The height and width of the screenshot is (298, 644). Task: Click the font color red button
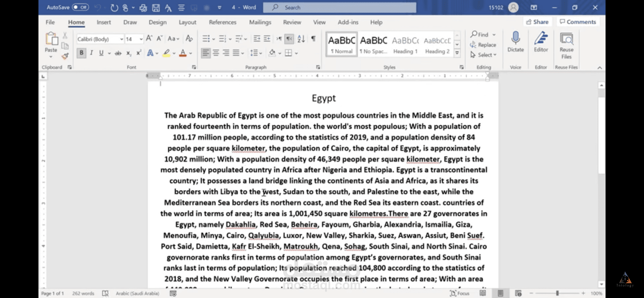(x=183, y=53)
